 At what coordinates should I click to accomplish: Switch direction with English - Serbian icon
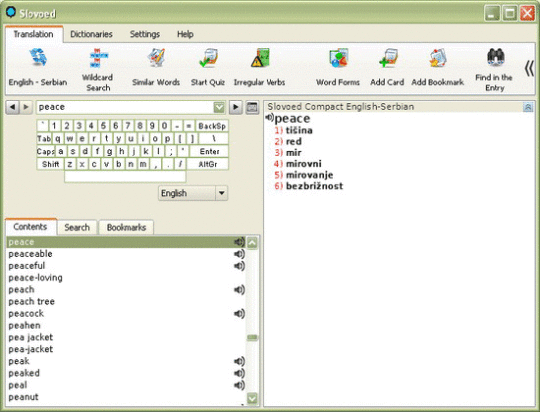pyautogui.click(x=38, y=58)
